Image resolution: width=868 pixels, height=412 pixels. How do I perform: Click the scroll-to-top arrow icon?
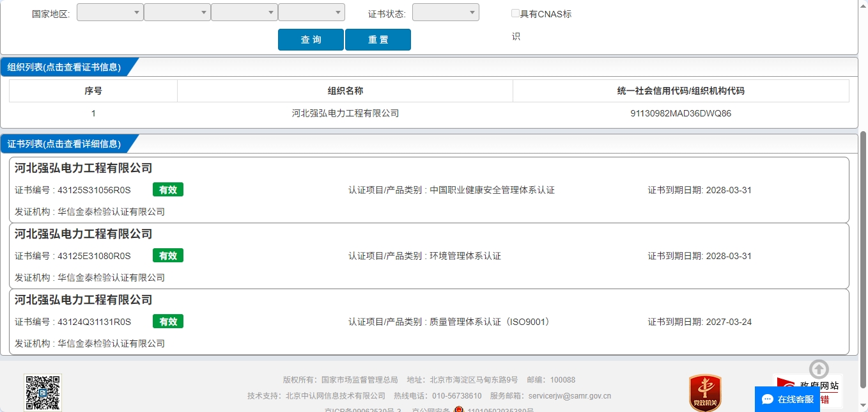coord(819,369)
